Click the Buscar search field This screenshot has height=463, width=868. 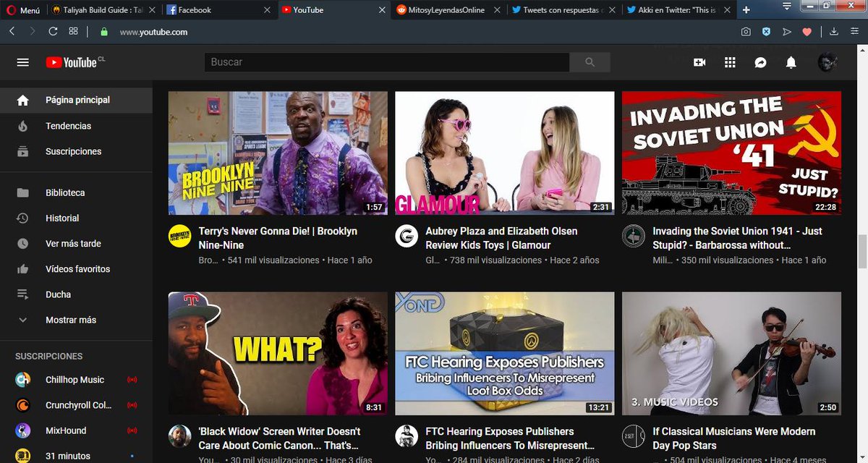387,62
